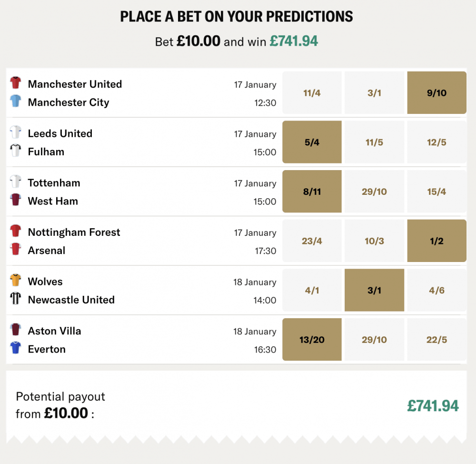Click the Tottenham shirt icon
Viewport: 476px width, 464px height.
pos(15,182)
